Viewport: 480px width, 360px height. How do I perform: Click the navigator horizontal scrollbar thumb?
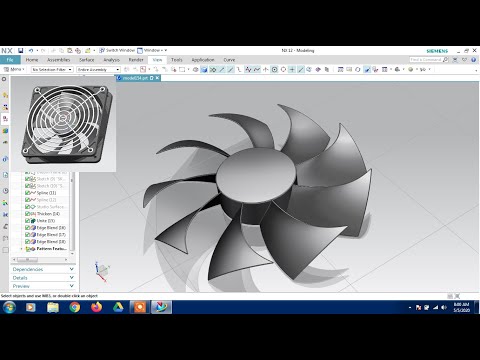tap(27, 259)
